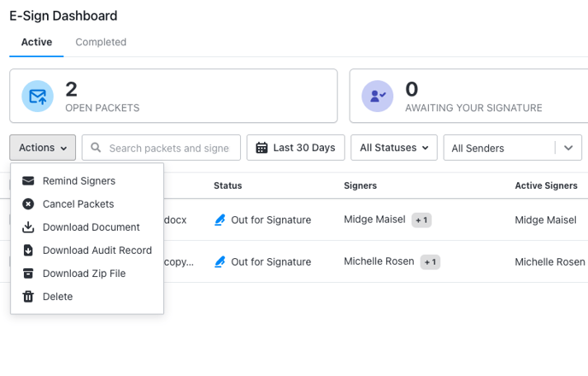Click the trash can icon beside Delete

pyautogui.click(x=28, y=297)
